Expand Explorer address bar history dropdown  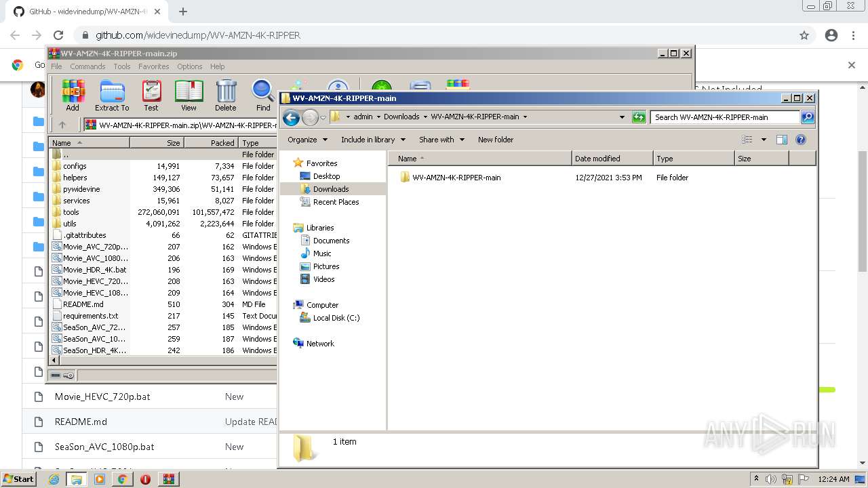(622, 117)
